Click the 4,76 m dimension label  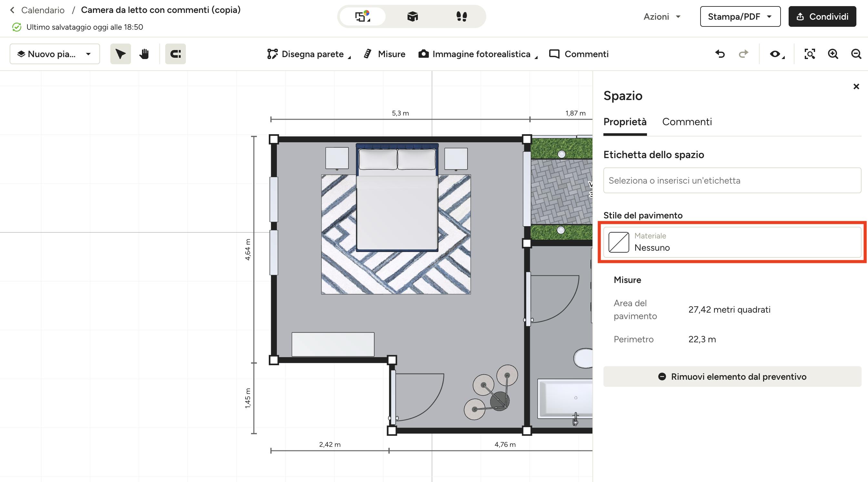[x=505, y=444]
